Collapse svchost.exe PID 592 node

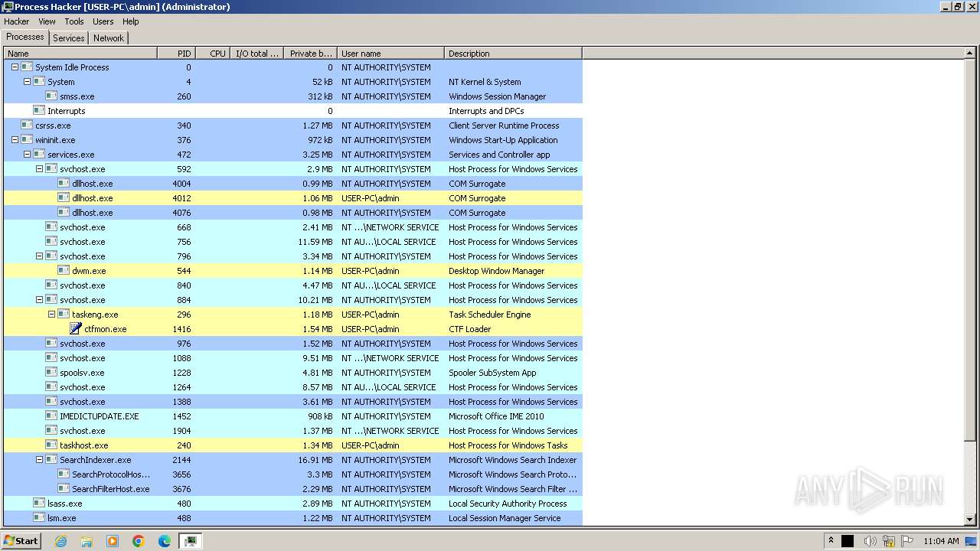[x=39, y=169]
